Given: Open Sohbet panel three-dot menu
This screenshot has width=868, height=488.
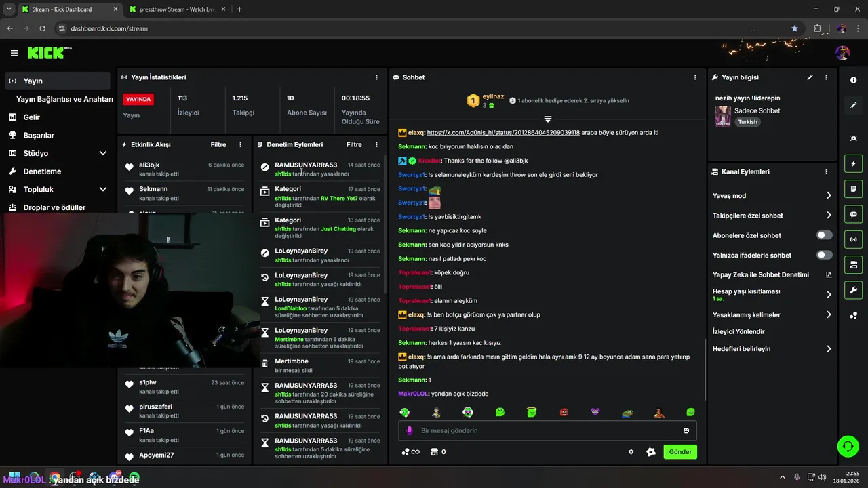Looking at the screenshot, I should click(x=695, y=77).
